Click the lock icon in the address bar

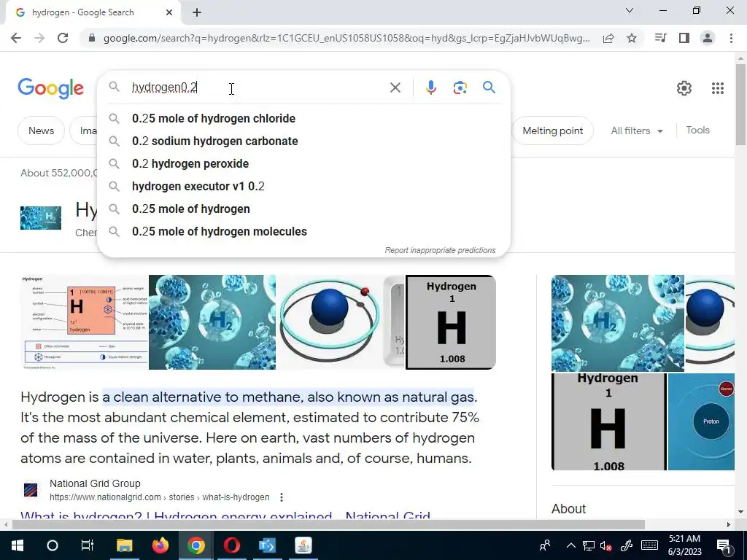click(x=92, y=38)
